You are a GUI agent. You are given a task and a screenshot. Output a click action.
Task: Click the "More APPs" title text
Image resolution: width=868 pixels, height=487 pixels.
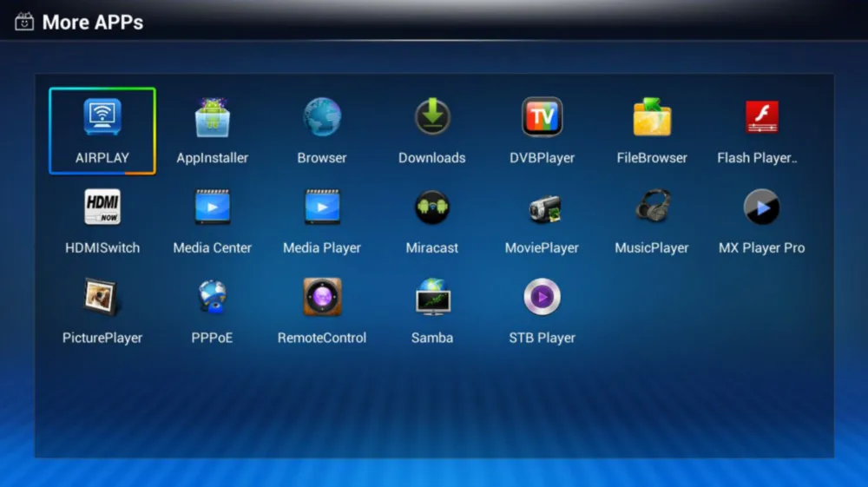[93, 23]
